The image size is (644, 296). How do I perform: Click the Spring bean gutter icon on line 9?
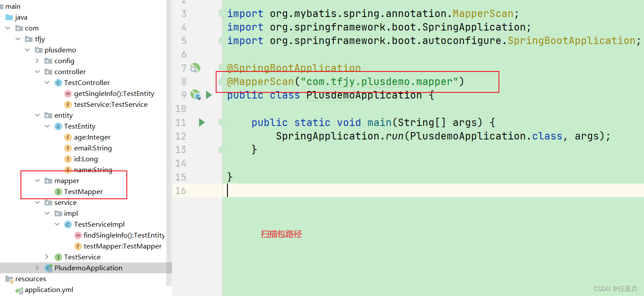point(196,95)
